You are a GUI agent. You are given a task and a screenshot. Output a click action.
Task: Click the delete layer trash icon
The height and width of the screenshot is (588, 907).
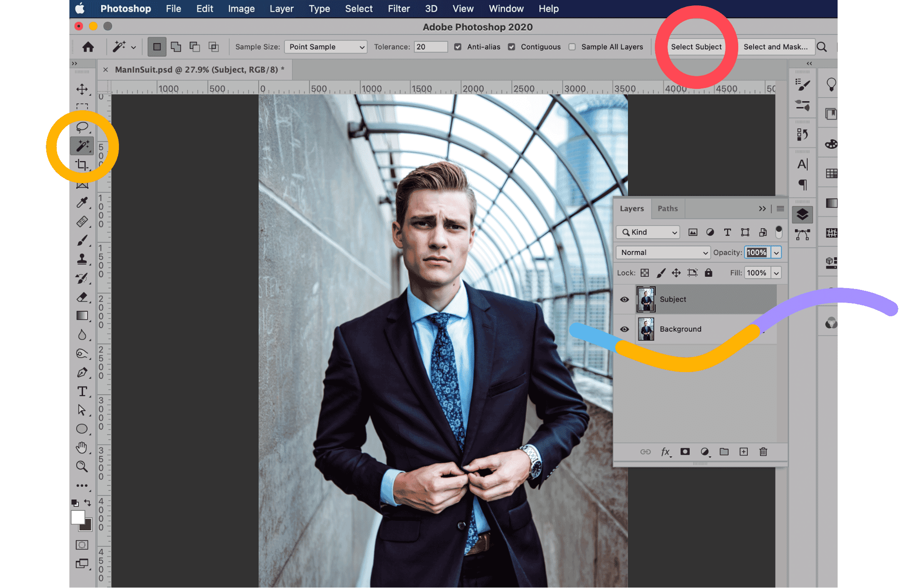(x=763, y=451)
